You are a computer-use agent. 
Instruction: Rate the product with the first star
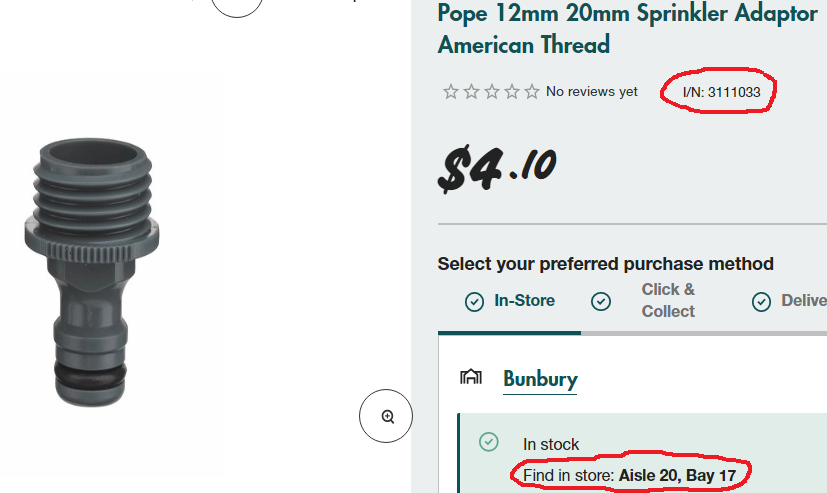pos(451,92)
